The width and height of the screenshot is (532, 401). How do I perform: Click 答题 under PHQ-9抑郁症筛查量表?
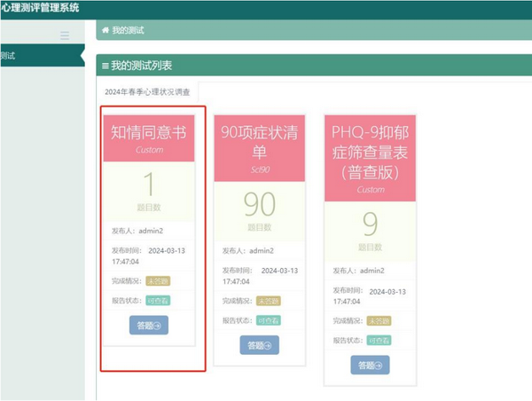[x=369, y=365]
